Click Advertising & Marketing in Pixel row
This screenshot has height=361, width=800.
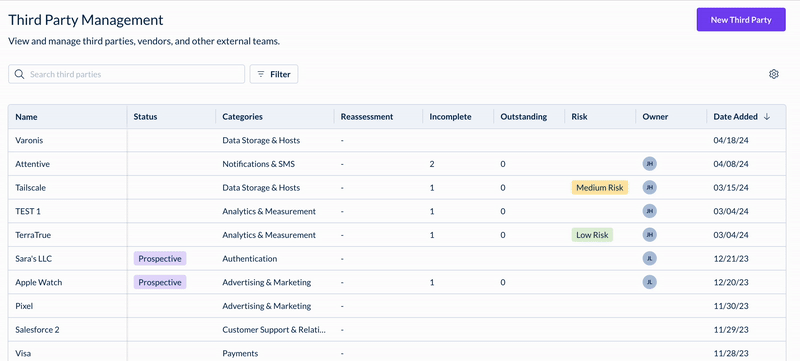266,306
